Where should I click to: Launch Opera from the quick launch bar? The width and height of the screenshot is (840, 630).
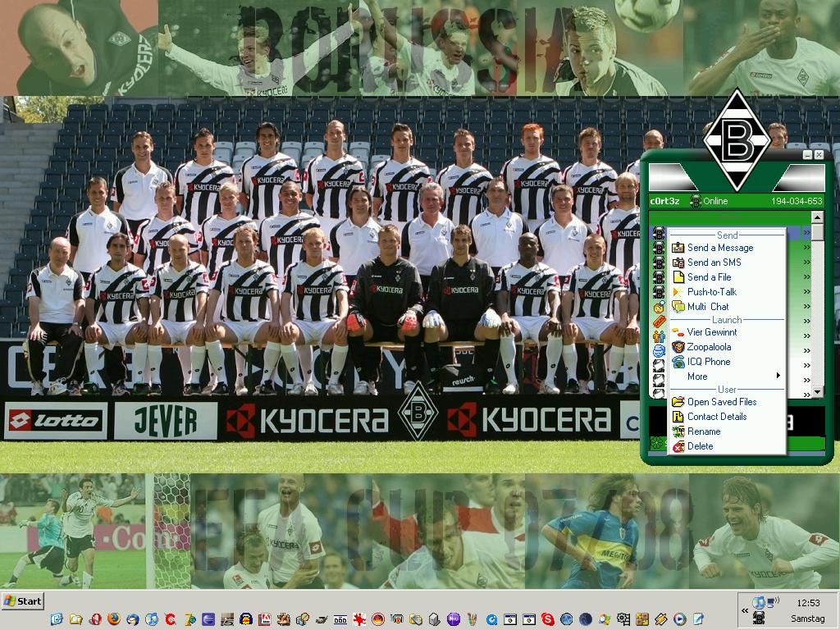[95, 620]
